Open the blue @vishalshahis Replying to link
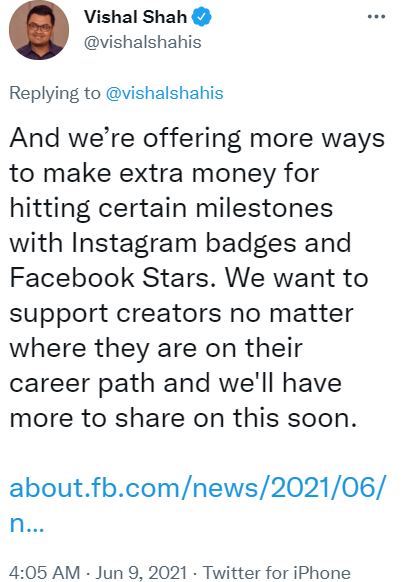 (x=164, y=93)
